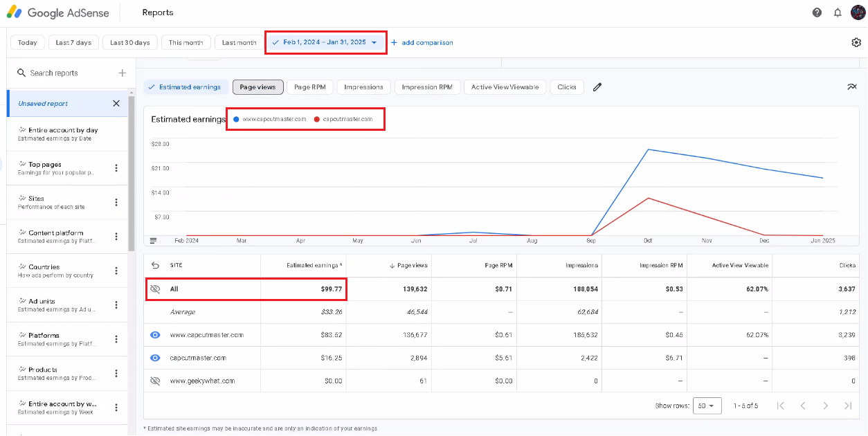This screenshot has height=436, width=868.
Task: Click the add comparison link
Action: pyautogui.click(x=422, y=42)
